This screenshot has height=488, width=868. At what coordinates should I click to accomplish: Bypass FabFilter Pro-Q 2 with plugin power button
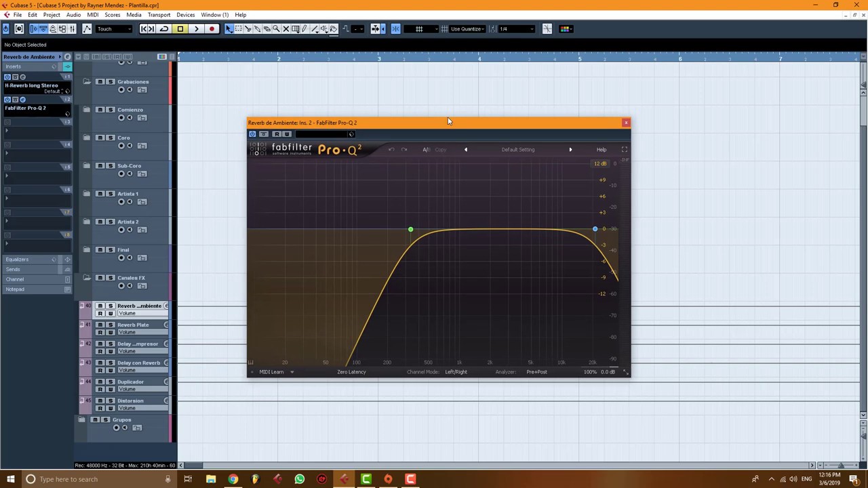tap(252, 134)
